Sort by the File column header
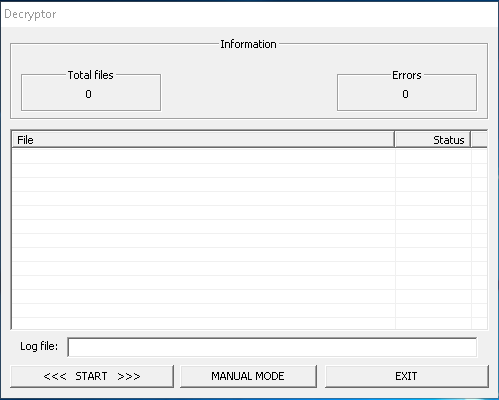This screenshot has width=499, height=400. [x=203, y=140]
